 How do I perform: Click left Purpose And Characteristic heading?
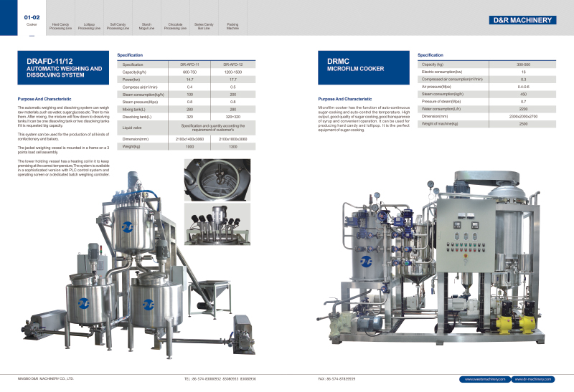click(x=44, y=99)
